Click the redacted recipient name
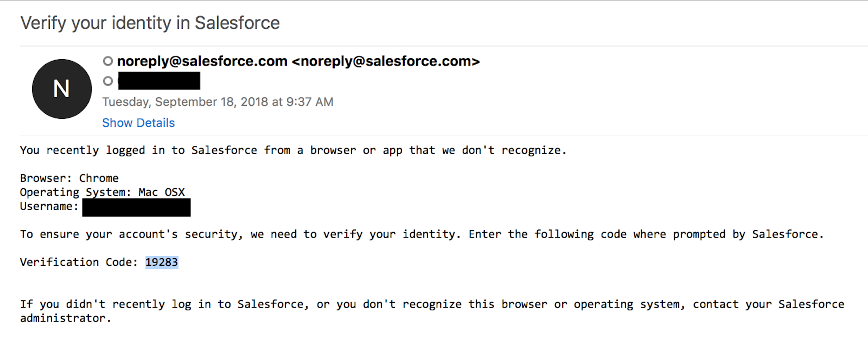The width and height of the screenshot is (868, 339). 159,81
